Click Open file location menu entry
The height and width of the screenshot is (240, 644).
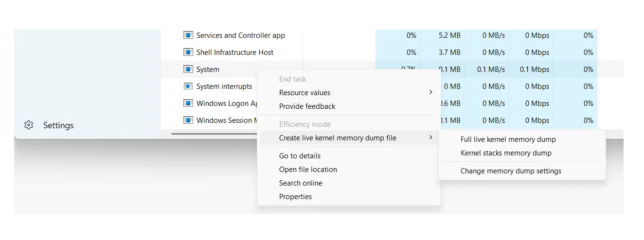(308, 170)
